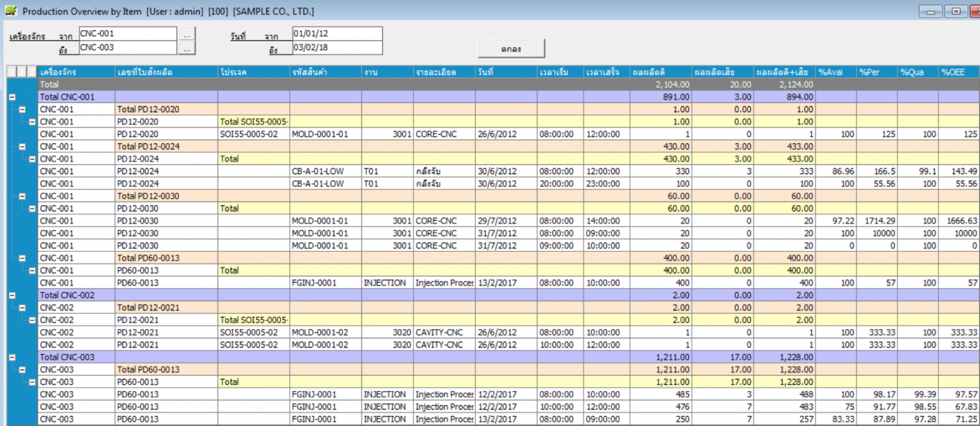Viewport: 980px width, 426px height.
Task: Select the good output cell 330
Action: (661, 172)
